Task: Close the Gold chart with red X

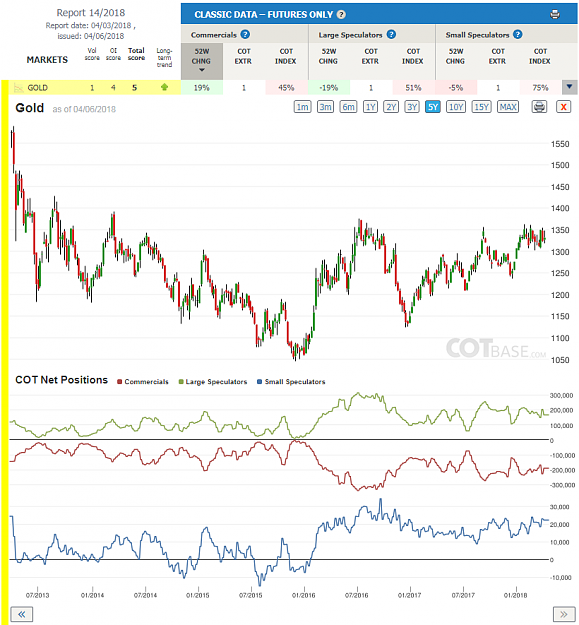Action: pyautogui.click(x=563, y=107)
